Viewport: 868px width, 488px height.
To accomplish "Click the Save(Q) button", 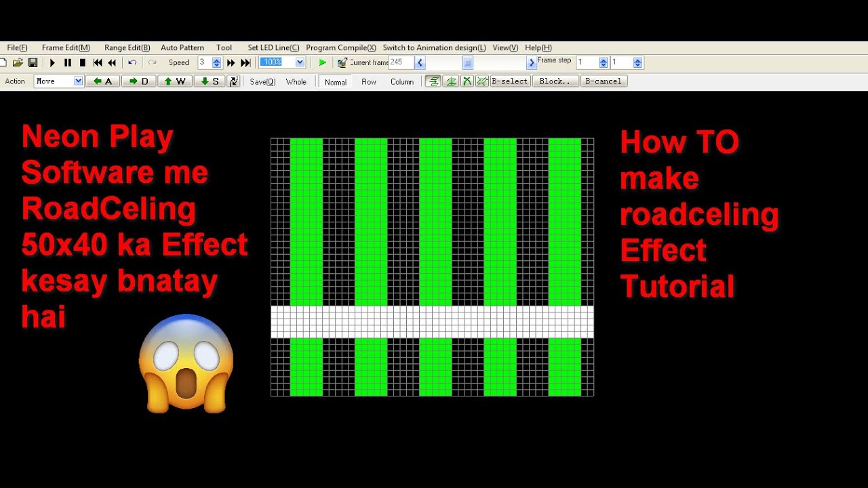I will coord(262,81).
